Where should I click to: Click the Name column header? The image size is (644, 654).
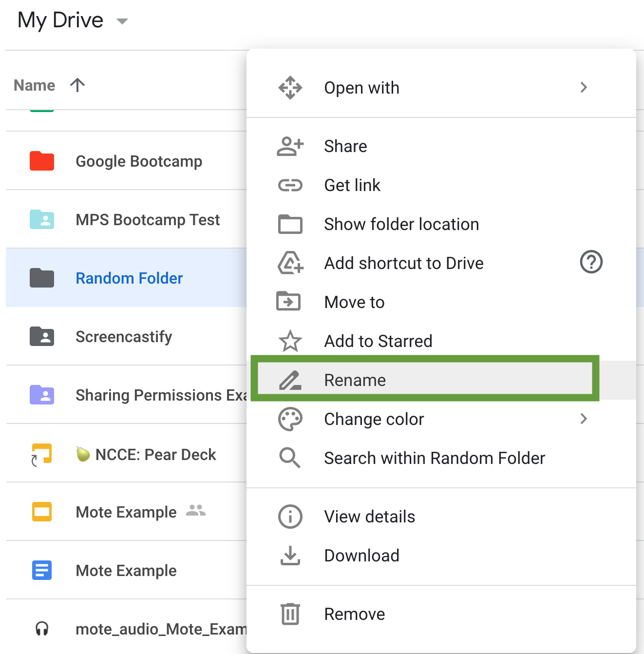(x=34, y=85)
